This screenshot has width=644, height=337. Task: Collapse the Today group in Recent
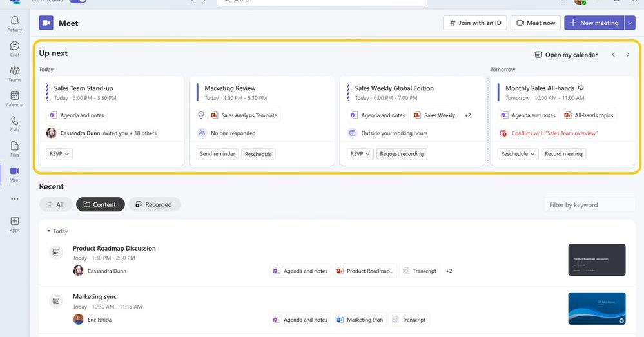pos(48,231)
